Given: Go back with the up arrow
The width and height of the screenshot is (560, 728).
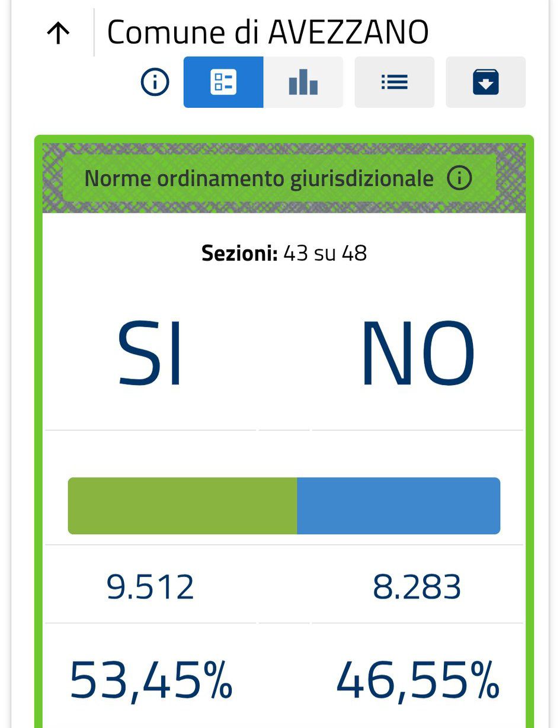Looking at the screenshot, I should [58, 33].
